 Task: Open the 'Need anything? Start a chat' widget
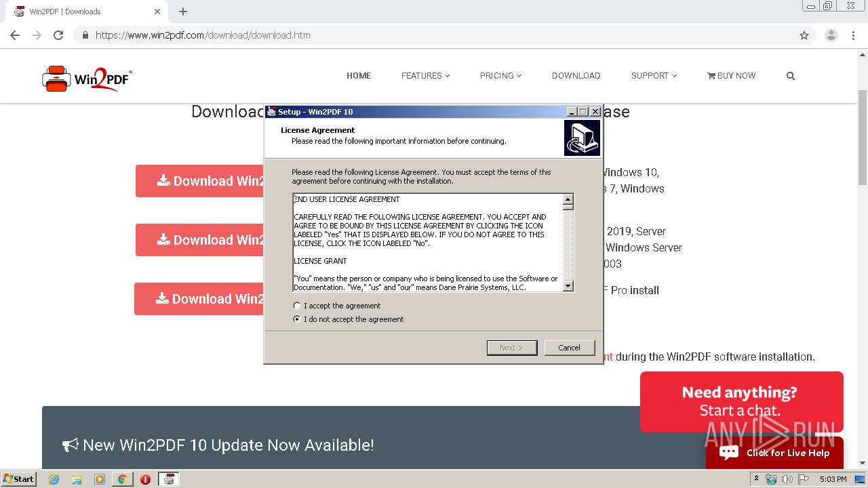(742, 401)
